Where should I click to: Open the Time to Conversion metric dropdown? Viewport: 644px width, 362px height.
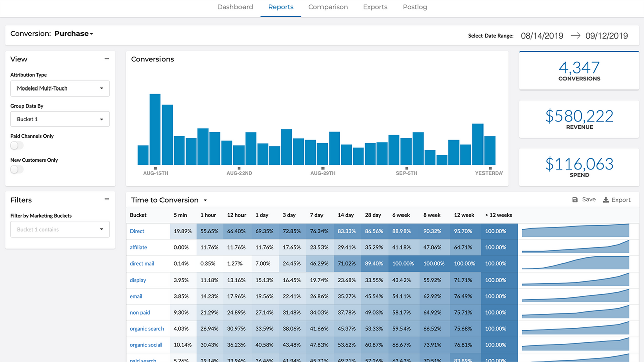[205, 200]
